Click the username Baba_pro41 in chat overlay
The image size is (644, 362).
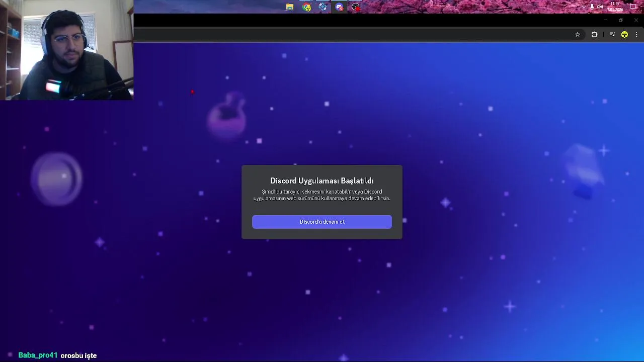pos(38,355)
